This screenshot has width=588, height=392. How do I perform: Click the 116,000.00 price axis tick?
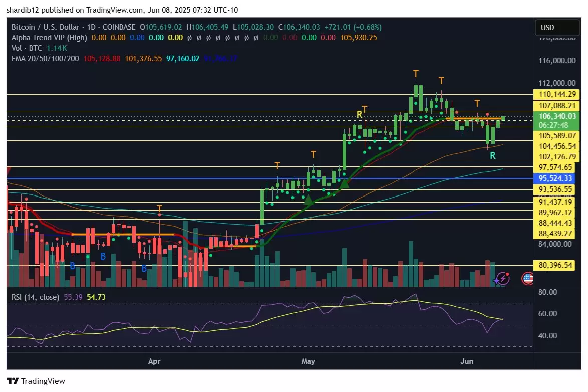point(557,61)
